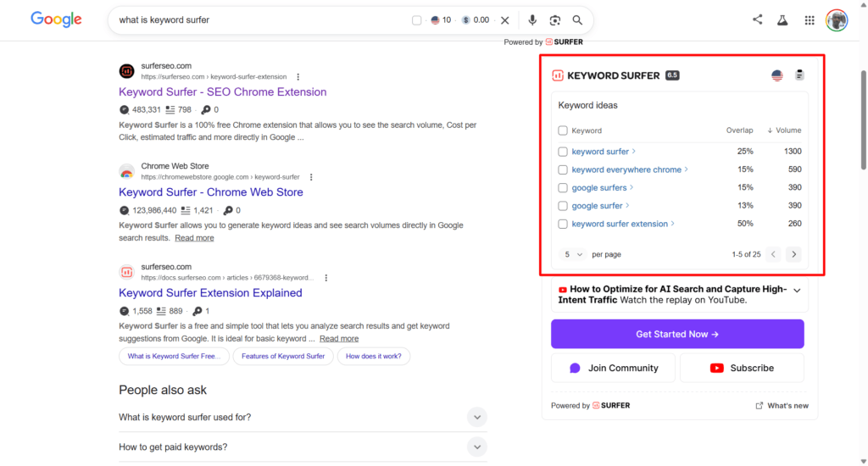Click the US flag icon in search bar
Viewport: 868px width, 466px height.
click(x=435, y=20)
